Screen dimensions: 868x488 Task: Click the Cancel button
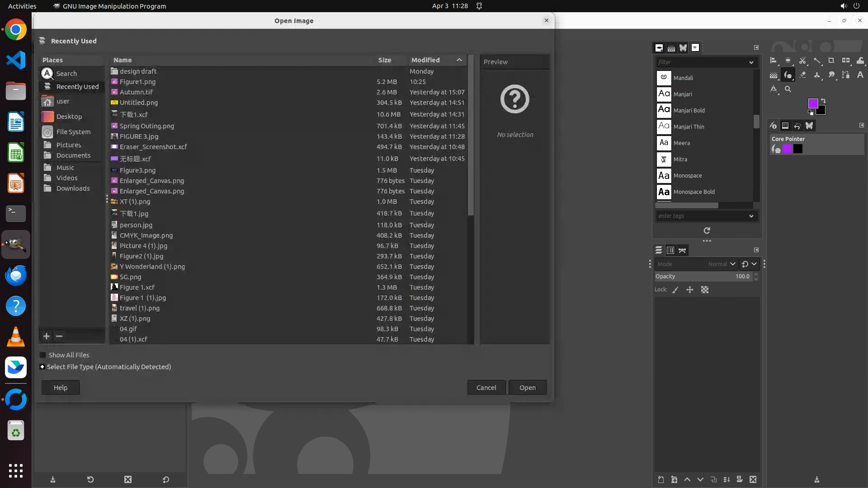tap(486, 388)
